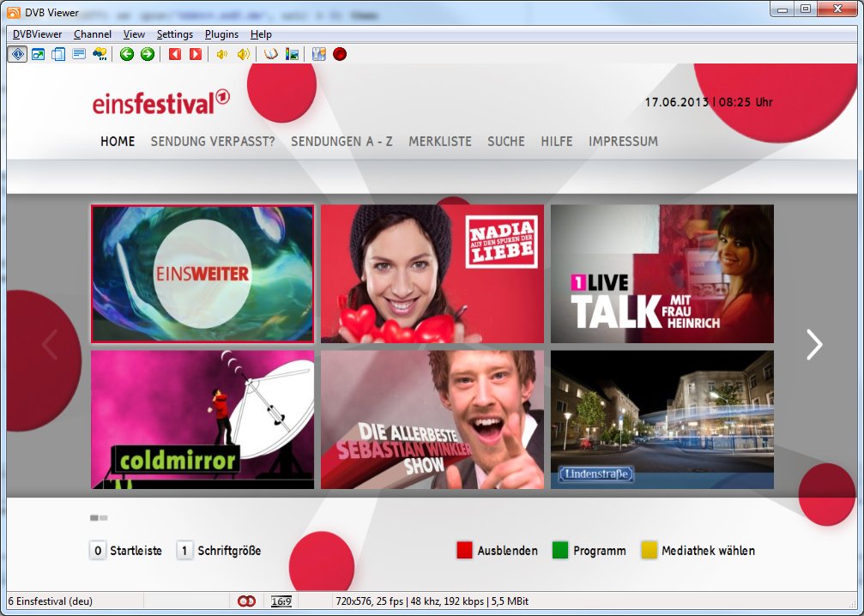Click the volume up speaker icon
The height and width of the screenshot is (616, 864).
pyautogui.click(x=244, y=54)
